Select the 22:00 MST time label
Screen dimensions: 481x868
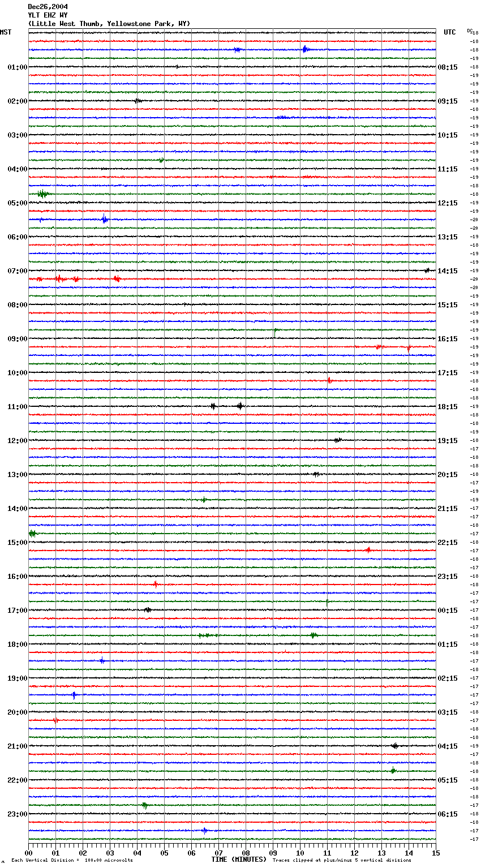(x=18, y=780)
